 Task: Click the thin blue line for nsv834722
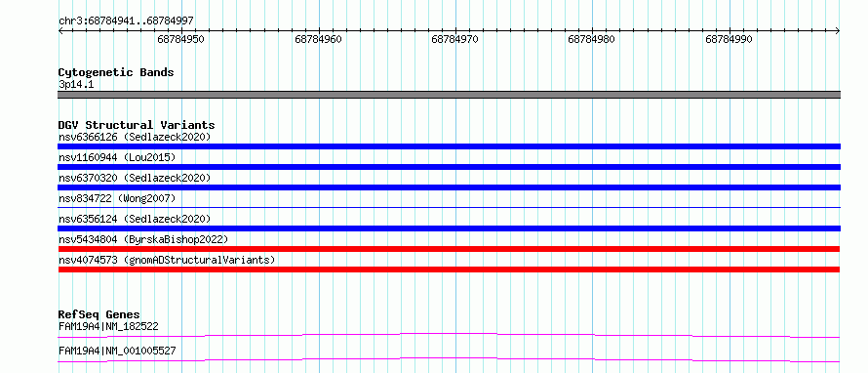coord(449,207)
